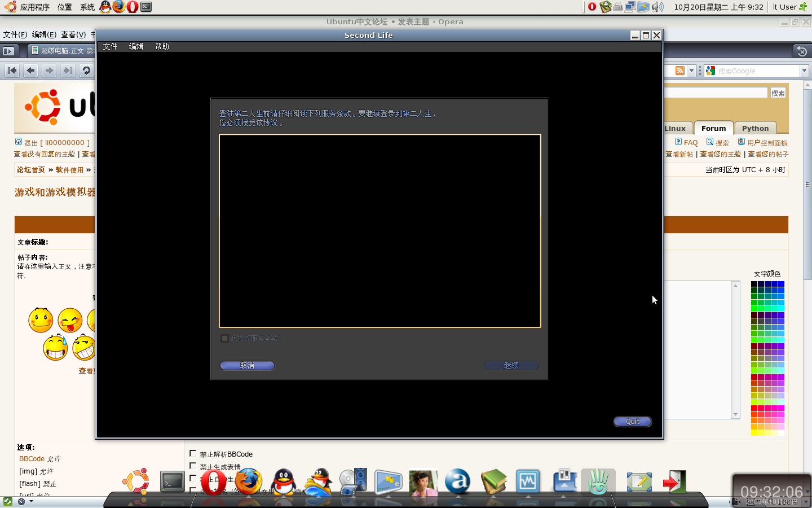Launch QQ penguin from top panel

pos(105,7)
